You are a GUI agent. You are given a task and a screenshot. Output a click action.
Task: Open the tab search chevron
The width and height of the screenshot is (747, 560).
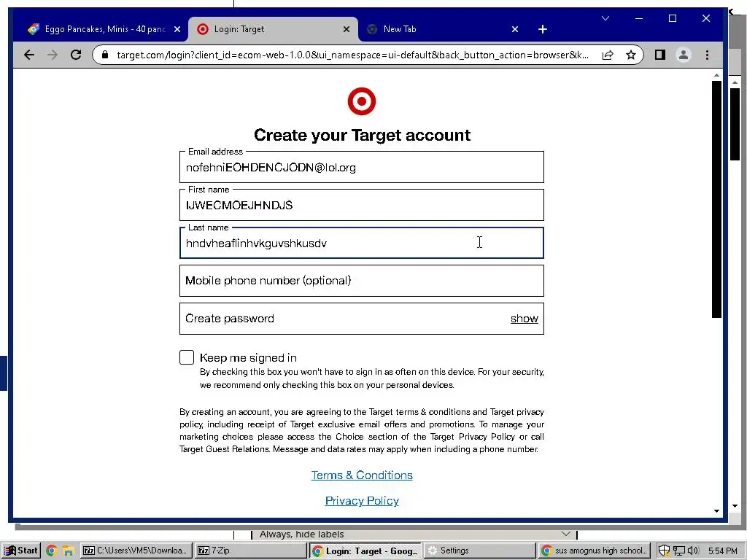click(605, 18)
